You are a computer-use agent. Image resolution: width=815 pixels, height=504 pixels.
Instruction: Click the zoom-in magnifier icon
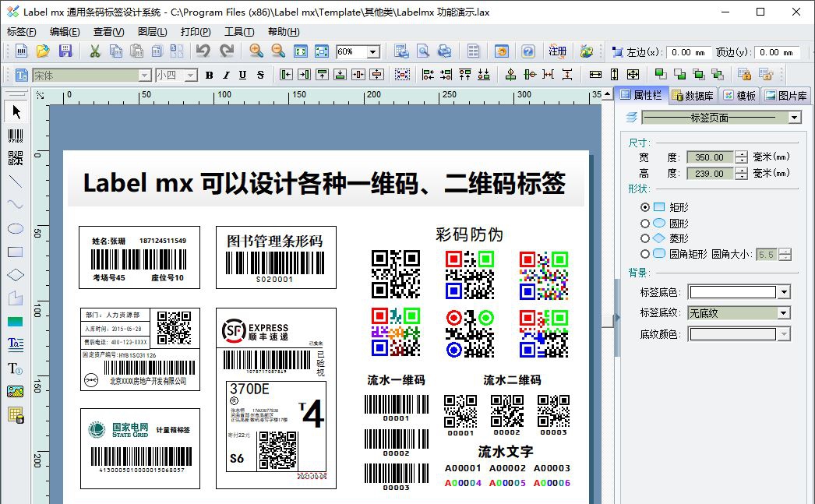257,51
